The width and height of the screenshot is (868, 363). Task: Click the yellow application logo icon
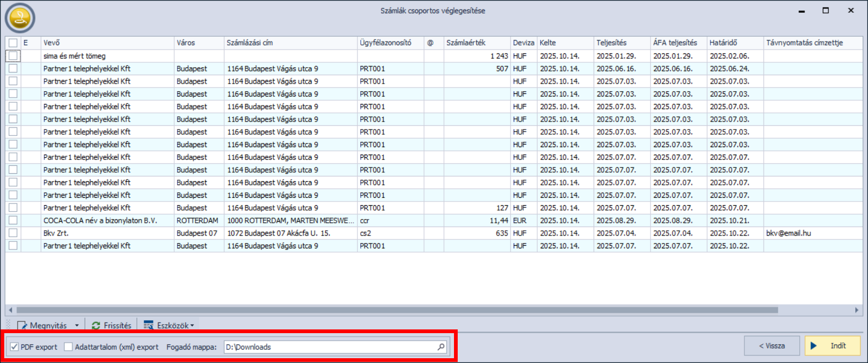pyautogui.click(x=20, y=18)
